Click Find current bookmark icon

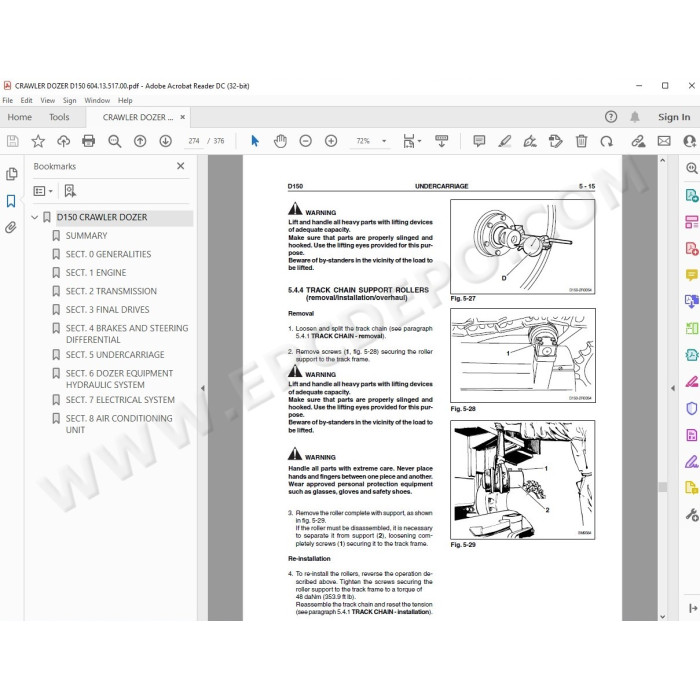[x=70, y=191]
